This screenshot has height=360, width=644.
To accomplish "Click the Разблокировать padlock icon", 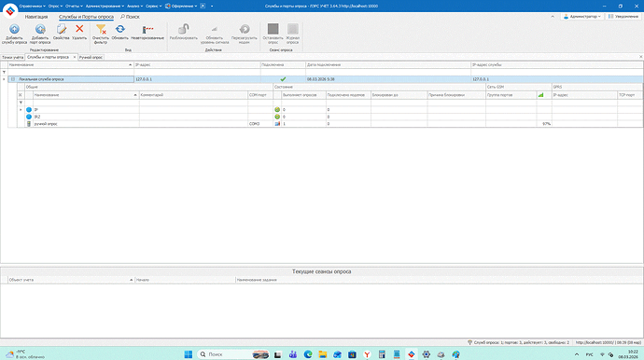I will [x=184, y=29].
